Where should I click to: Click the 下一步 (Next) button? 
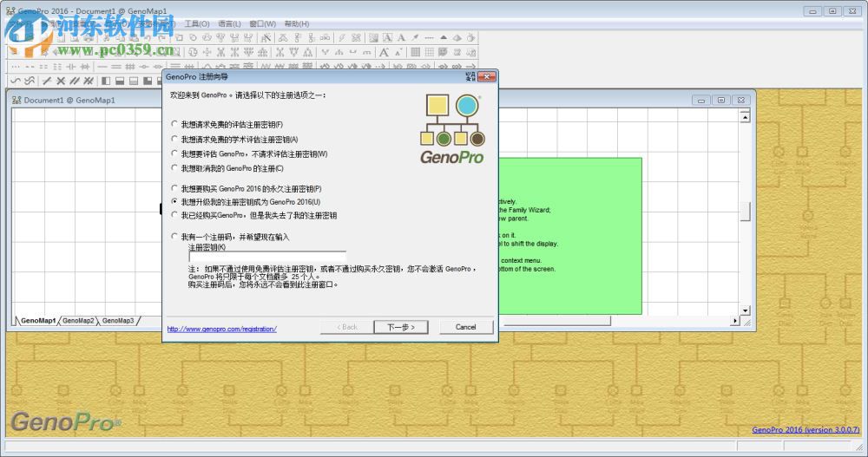pos(401,327)
